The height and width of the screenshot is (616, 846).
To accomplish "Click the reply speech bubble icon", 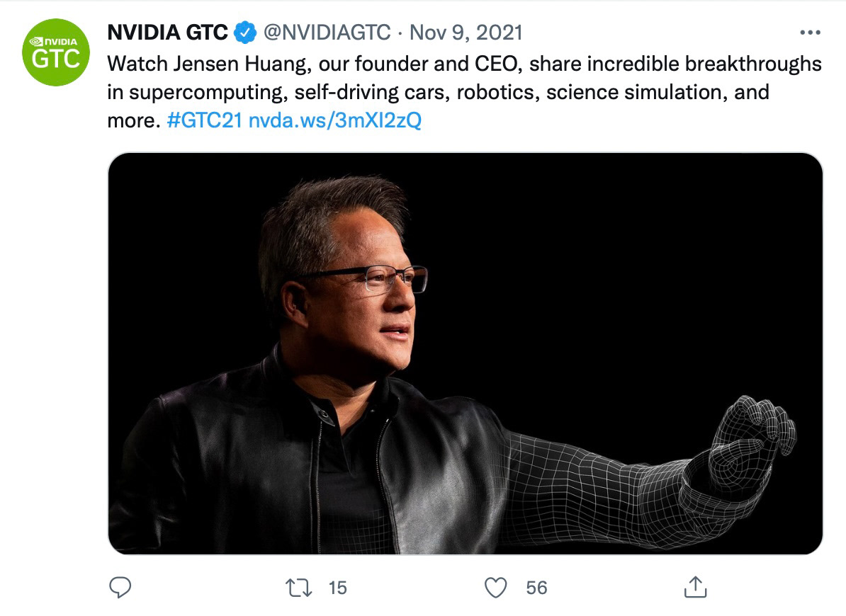I will [120, 588].
